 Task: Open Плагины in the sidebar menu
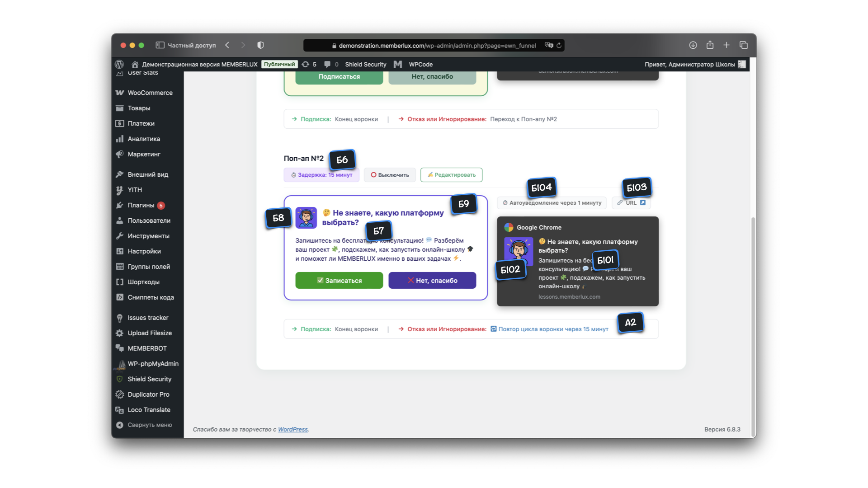(x=141, y=205)
